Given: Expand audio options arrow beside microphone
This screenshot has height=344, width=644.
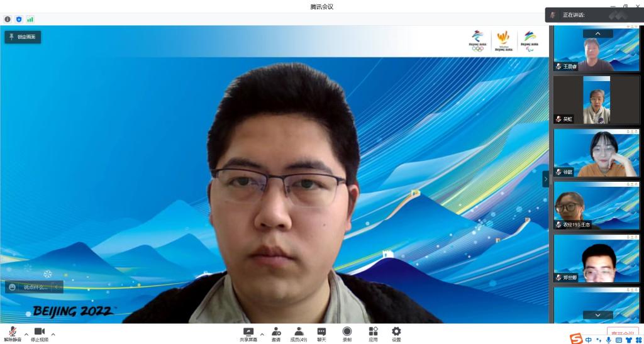Looking at the screenshot, I should point(26,334).
